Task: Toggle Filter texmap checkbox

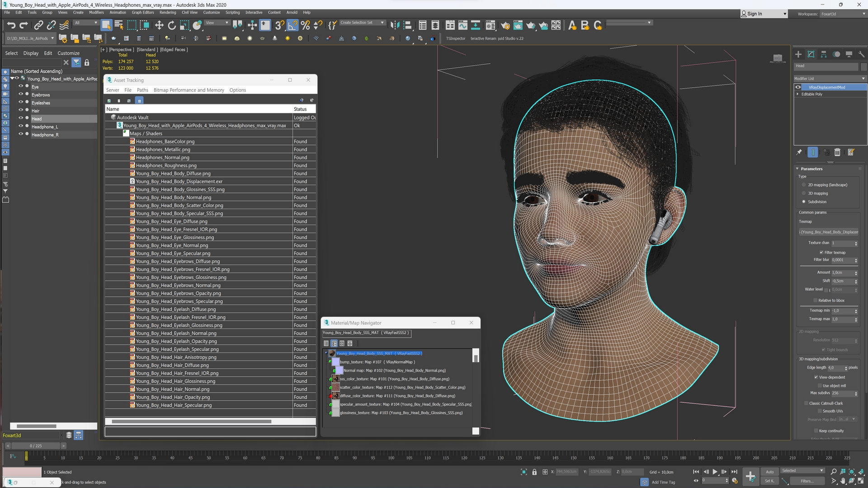Action: pos(821,253)
